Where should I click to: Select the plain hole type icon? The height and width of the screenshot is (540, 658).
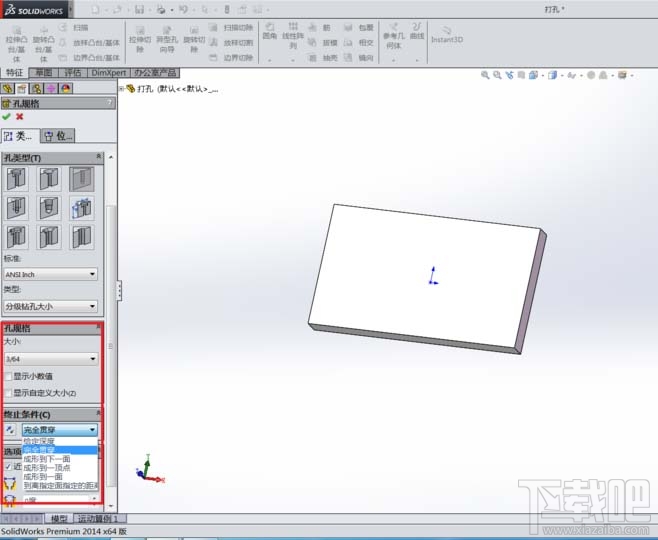click(81, 178)
